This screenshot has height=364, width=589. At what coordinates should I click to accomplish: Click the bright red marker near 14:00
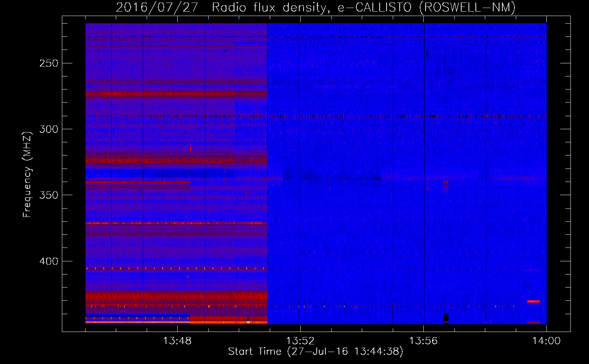pyautogui.click(x=533, y=301)
